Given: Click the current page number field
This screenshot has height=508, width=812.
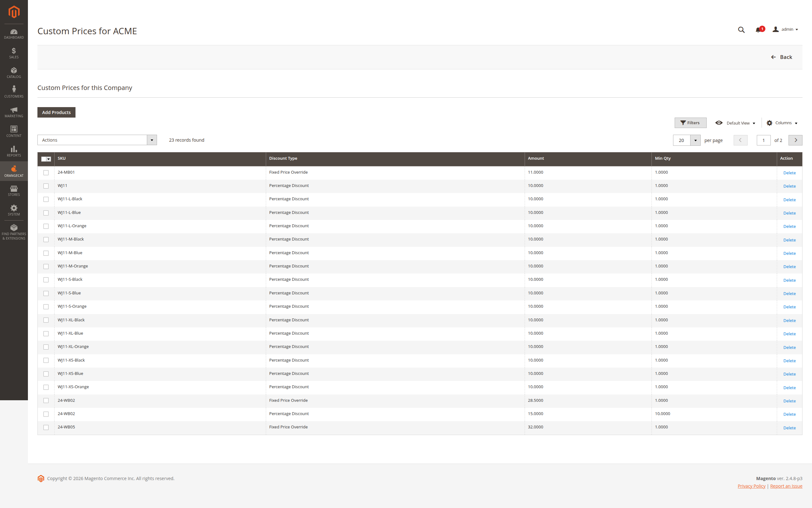Looking at the screenshot, I should pos(763,140).
